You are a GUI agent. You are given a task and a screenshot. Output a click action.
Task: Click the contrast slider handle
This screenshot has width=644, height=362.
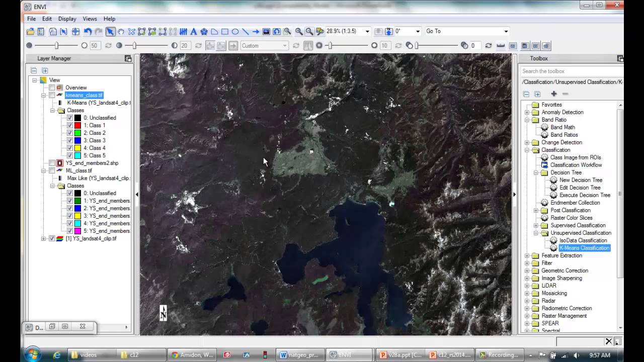pos(134,45)
